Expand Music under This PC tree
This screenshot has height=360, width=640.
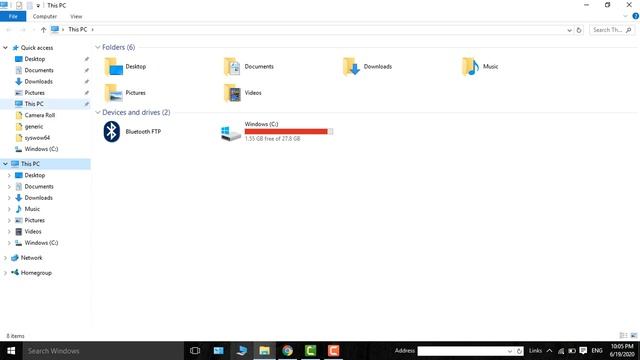[x=9, y=209]
